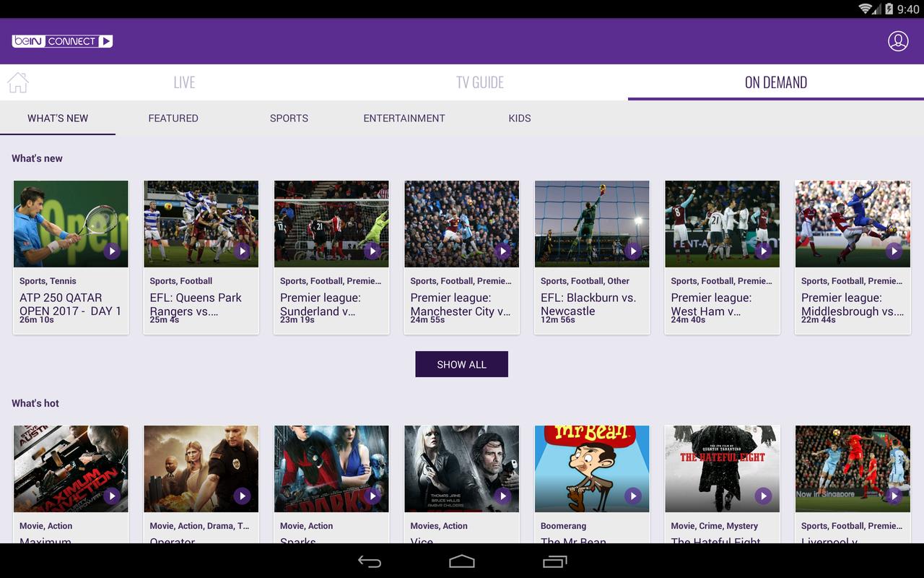Screen dimensions: 924x578
Task: Tap Android back navigation button
Action: (370, 561)
